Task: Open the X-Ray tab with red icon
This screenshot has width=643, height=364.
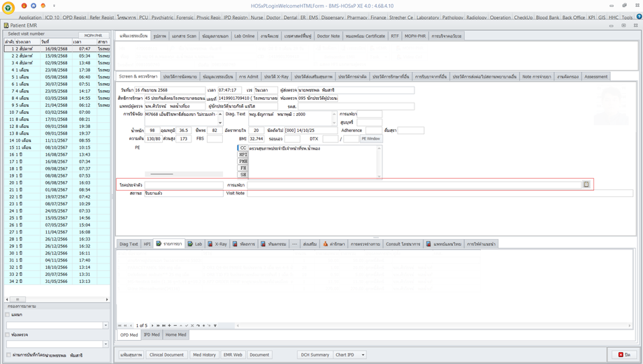Action: (217, 244)
